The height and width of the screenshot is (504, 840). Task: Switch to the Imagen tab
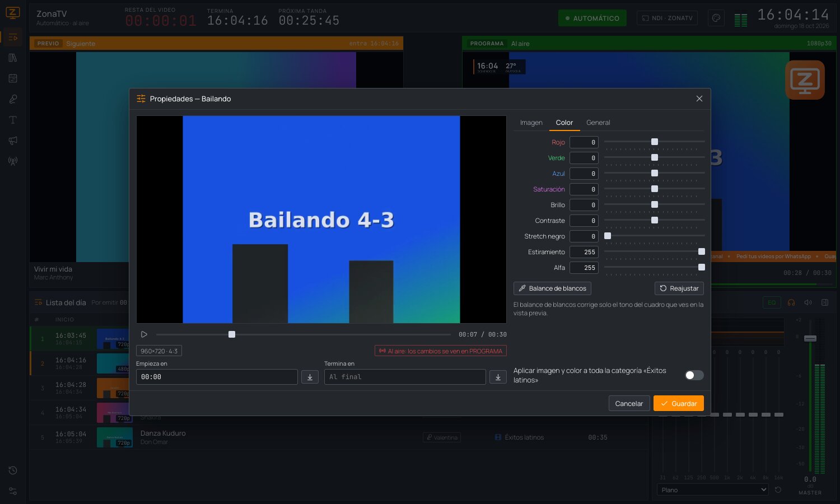(x=531, y=123)
